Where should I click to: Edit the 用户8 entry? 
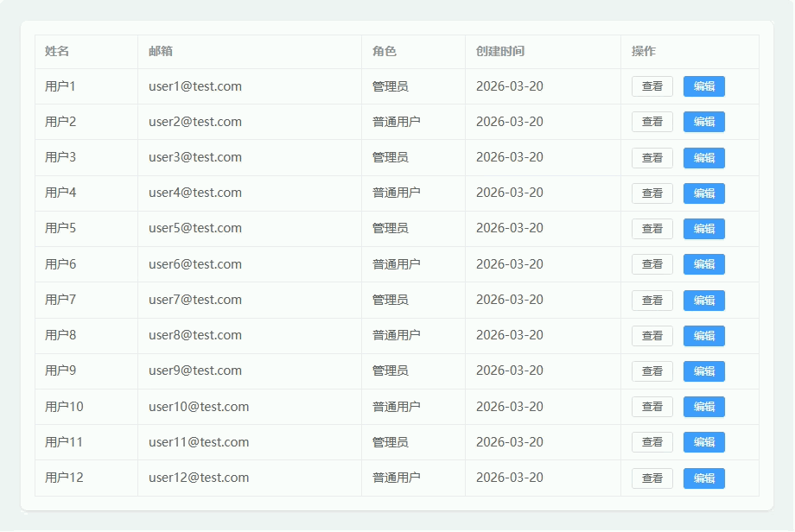(703, 336)
